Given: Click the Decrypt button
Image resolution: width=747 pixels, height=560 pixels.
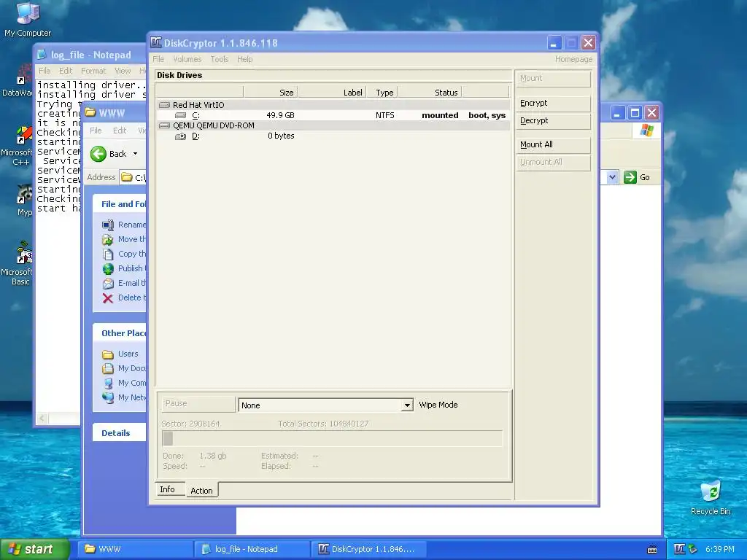Looking at the screenshot, I should [x=553, y=121].
